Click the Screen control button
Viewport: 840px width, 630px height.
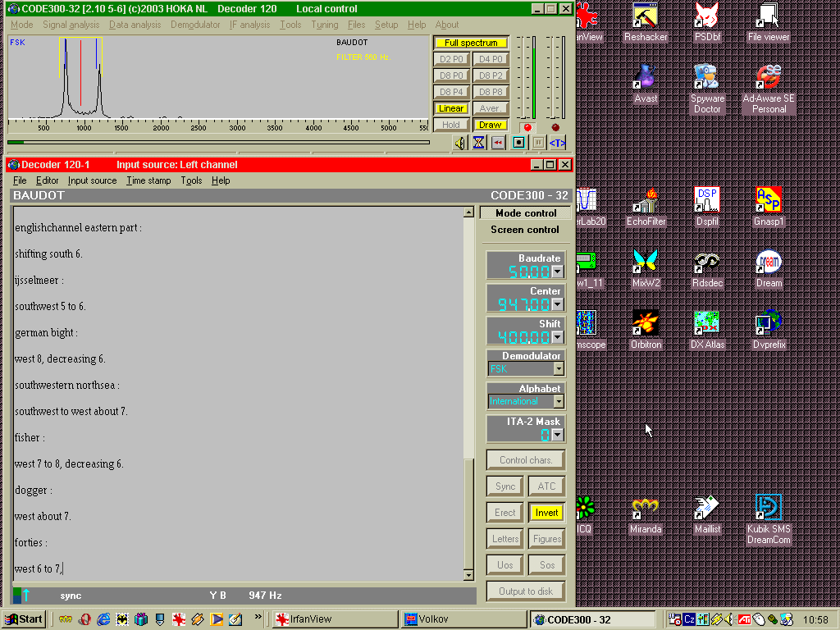click(x=525, y=230)
